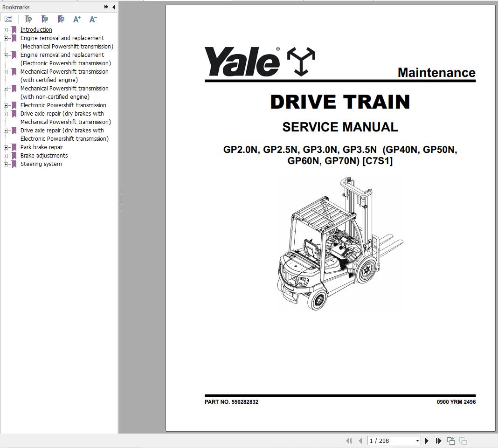This screenshot has width=498, height=448.
Task: Click the SERVICE MANUAL heading
Action: point(340,127)
